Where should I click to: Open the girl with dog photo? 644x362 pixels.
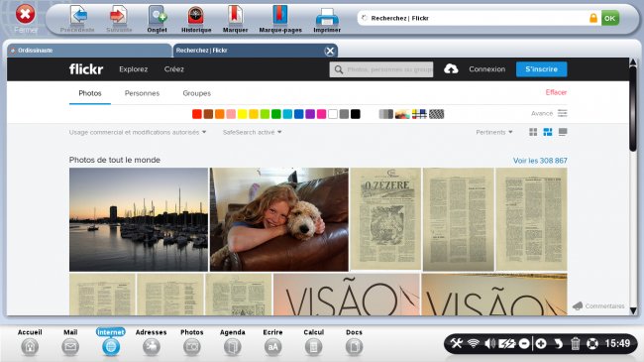pos(278,219)
